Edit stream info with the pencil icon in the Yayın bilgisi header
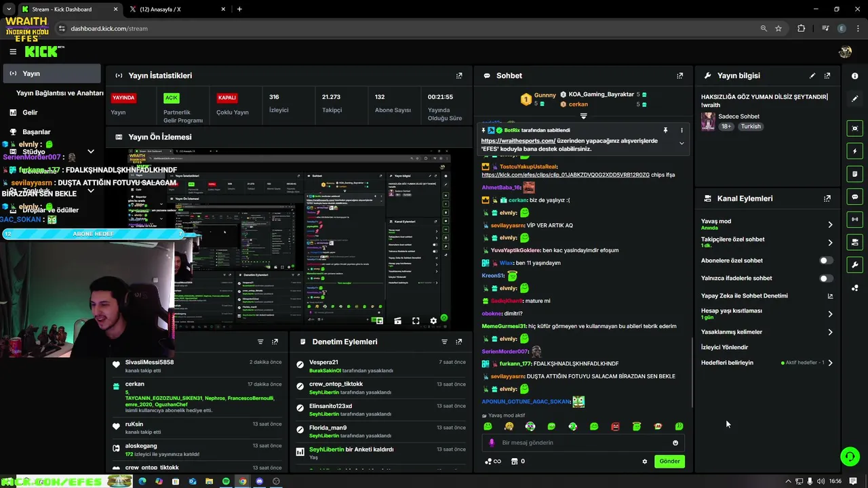 click(x=812, y=76)
